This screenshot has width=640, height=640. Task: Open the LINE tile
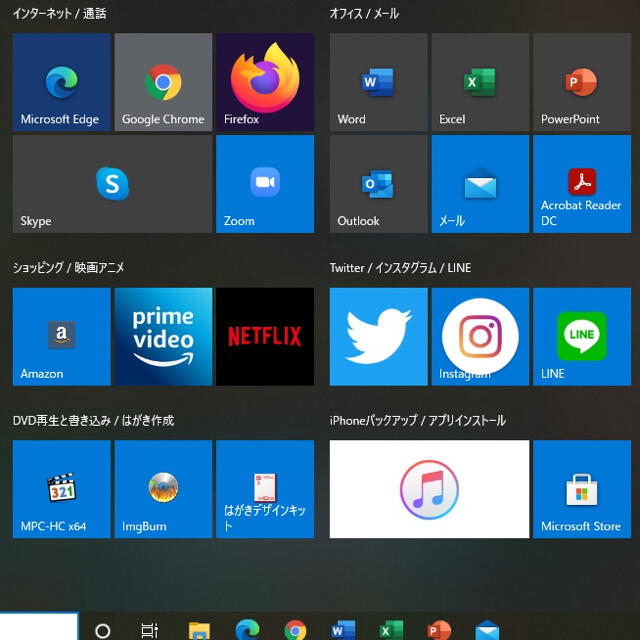[x=582, y=337]
